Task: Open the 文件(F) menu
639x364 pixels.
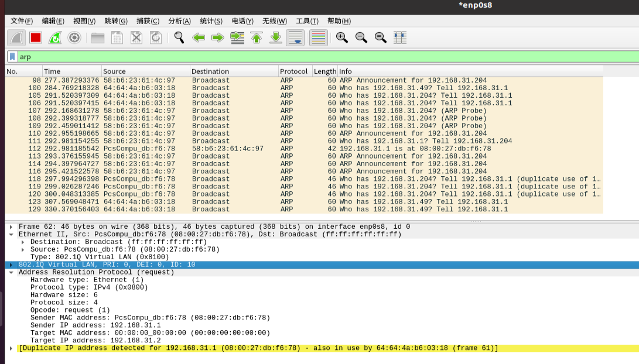Action: [22, 21]
